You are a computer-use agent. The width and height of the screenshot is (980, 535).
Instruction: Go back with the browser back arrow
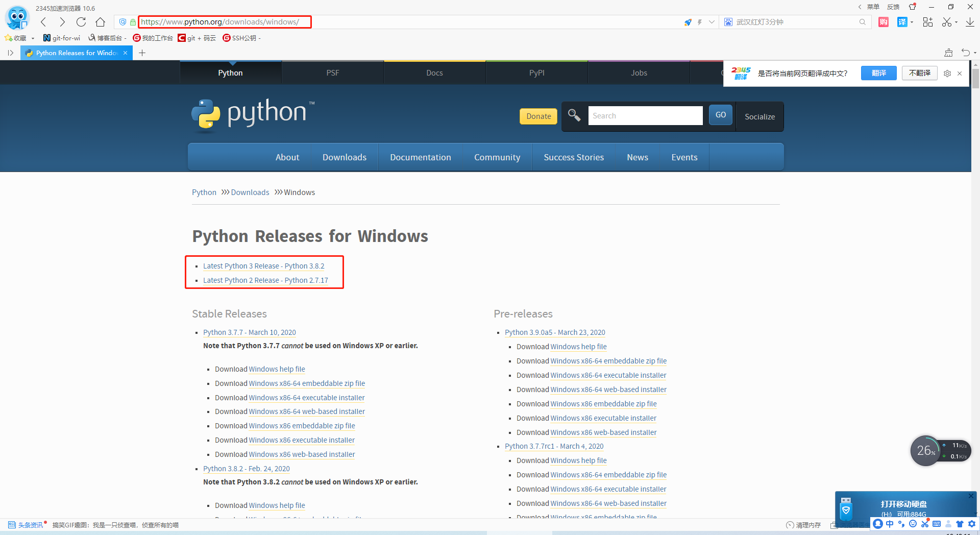pos(44,22)
